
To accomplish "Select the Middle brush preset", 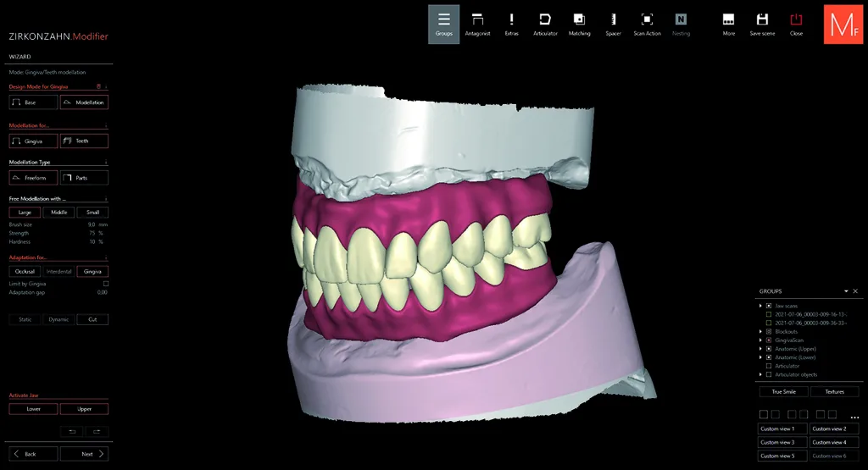I will [x=58, y=213].
